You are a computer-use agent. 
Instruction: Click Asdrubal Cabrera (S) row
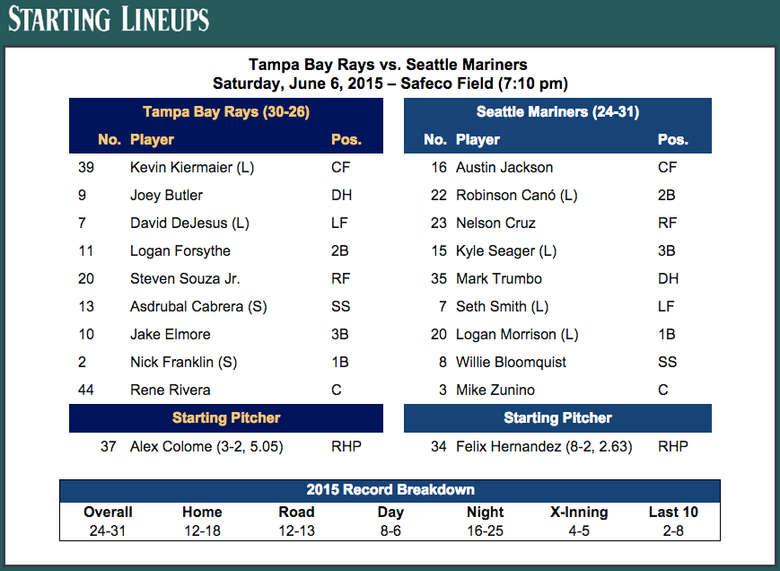tap(226, 306)
